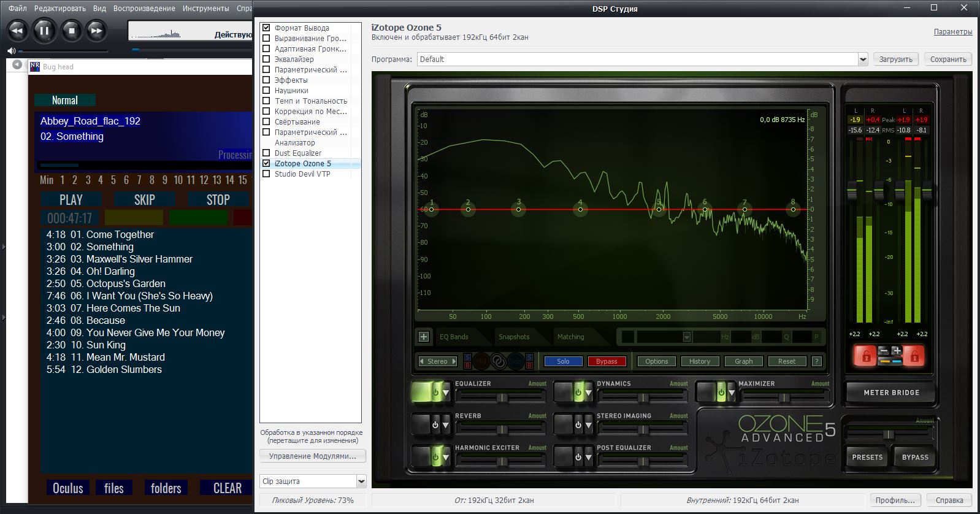Adjust the Equalizer Amount slider

click(x=502, y=397)
